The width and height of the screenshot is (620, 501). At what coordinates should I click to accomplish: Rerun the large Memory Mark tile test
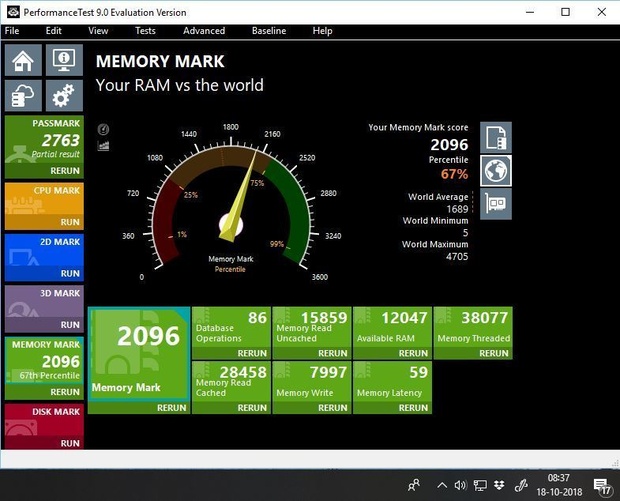[172, 408]
